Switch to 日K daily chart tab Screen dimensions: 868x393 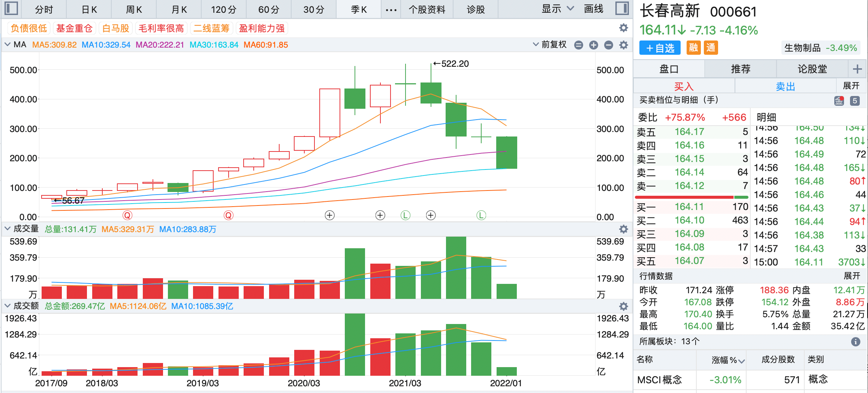click(89, 10)
